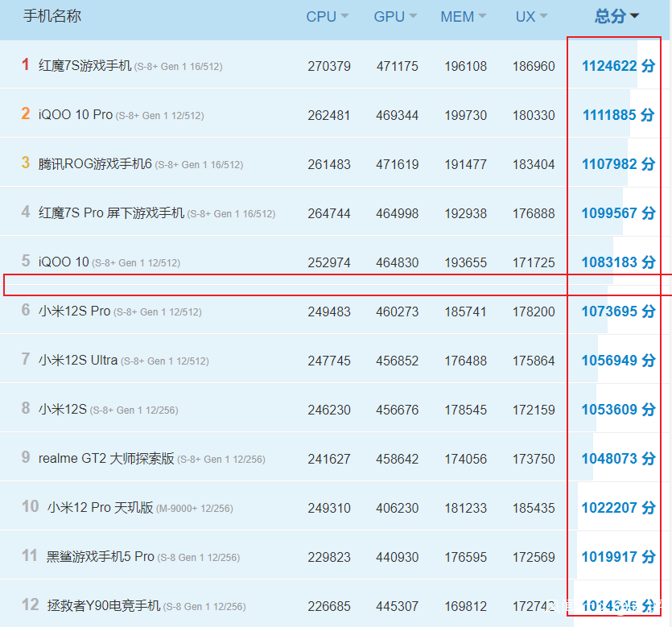
Task: Click UX score 175864
Action: tap(534, 361)
